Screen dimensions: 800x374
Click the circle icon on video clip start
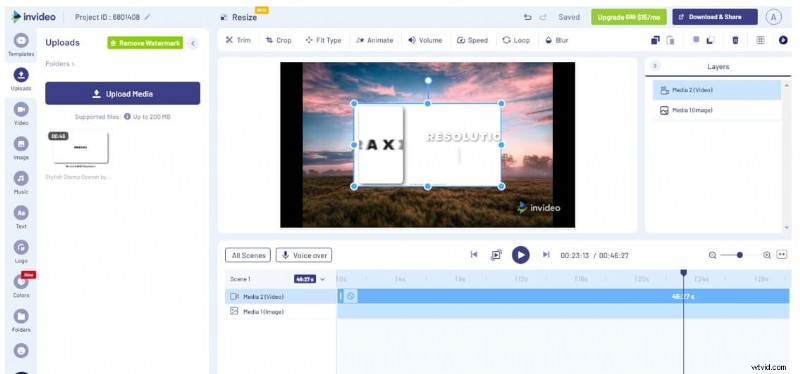click(351, 296)
